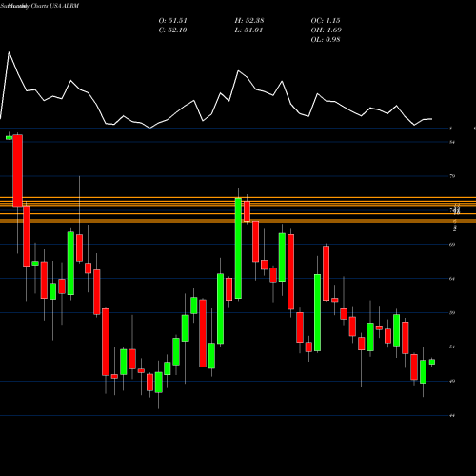
Task: Select the high value H: 52.38
Action: pos(249,21)
